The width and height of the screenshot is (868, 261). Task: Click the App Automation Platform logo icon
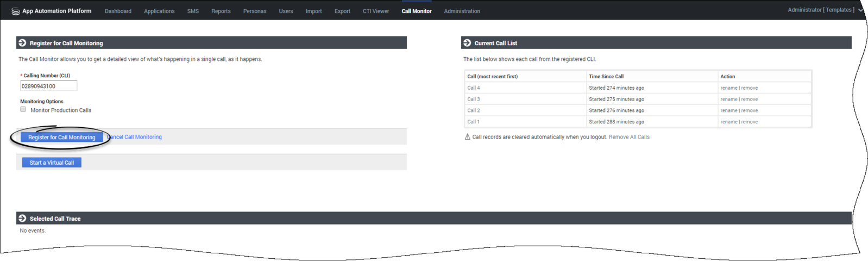coord(15,11)
